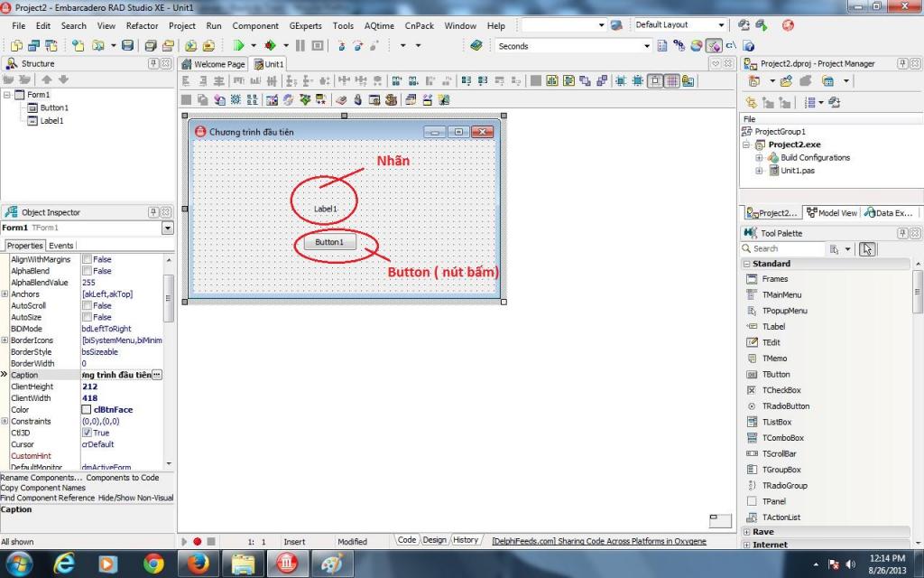Open the Seconds combo box dropdown
This screenshot has height=578, width=924.
click(646, 45)
